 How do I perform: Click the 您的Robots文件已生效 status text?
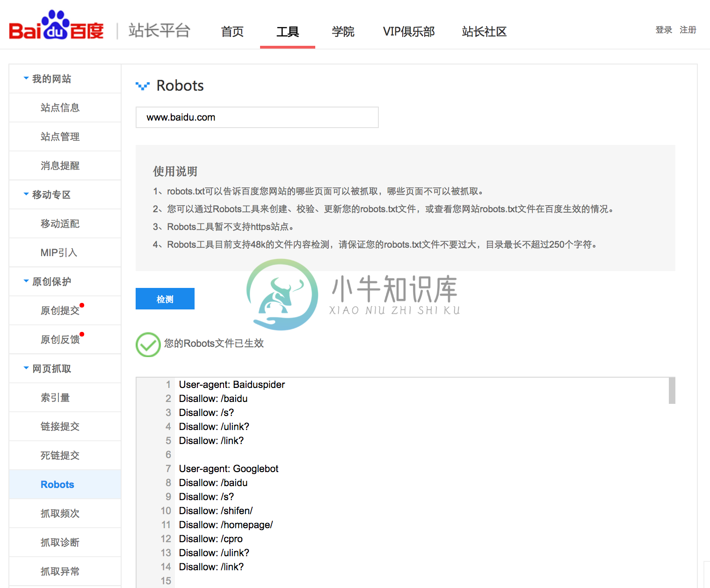click(x=214, y=344)
